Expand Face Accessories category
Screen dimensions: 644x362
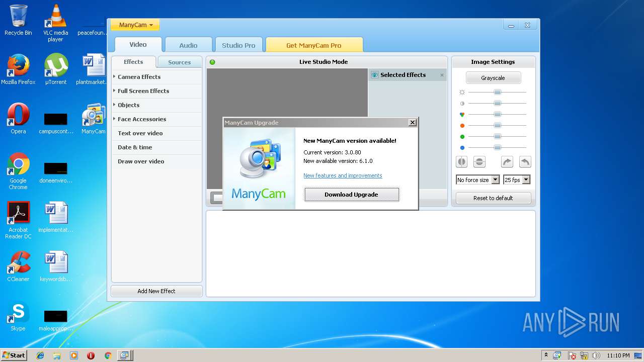(x=142, y=119)
